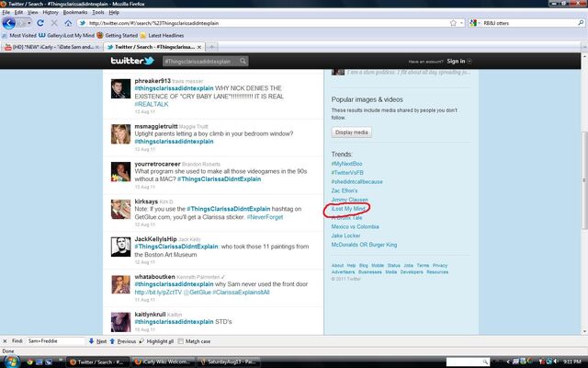Open the Bookmarks menu
The width and height of the screenshot is (588, 368).
coord(75,12)
